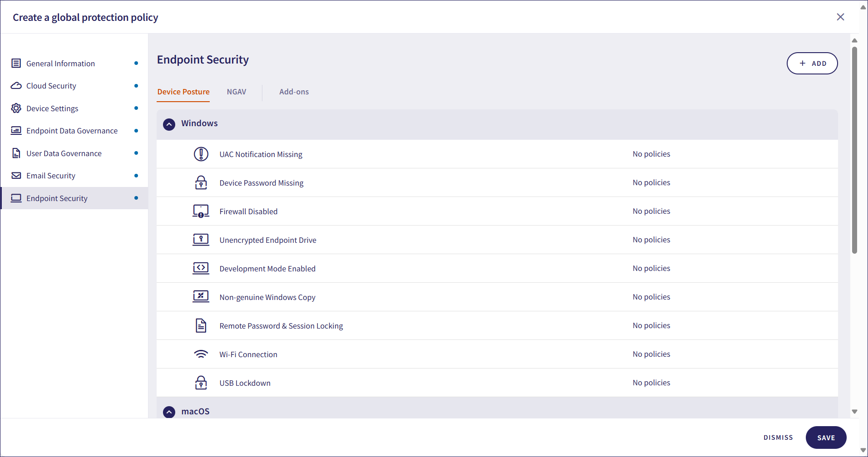Click the UAC Notification Missing alert icon
868x457 pixels.
coord(201,154)
